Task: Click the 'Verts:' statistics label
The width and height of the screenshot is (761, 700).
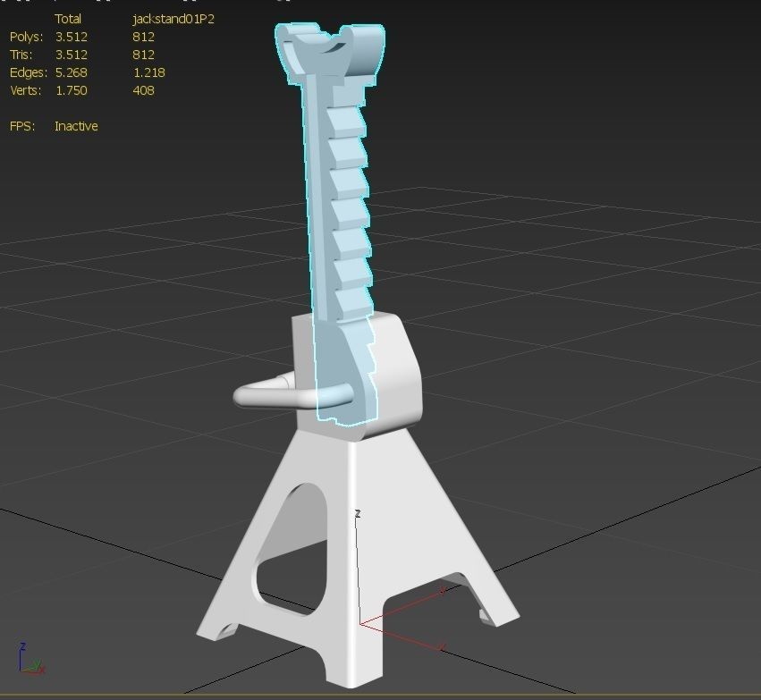Action: pos(26,90)
